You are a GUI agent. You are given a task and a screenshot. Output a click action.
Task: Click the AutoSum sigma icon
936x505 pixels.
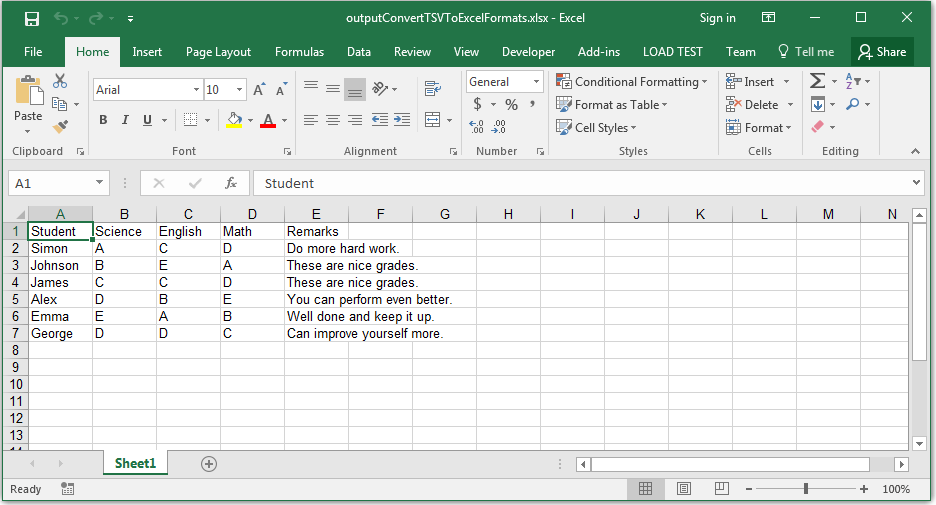817,81
